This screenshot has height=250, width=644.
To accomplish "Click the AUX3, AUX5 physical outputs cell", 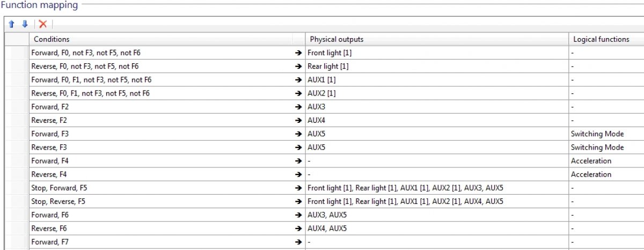I will coord(437,215).
